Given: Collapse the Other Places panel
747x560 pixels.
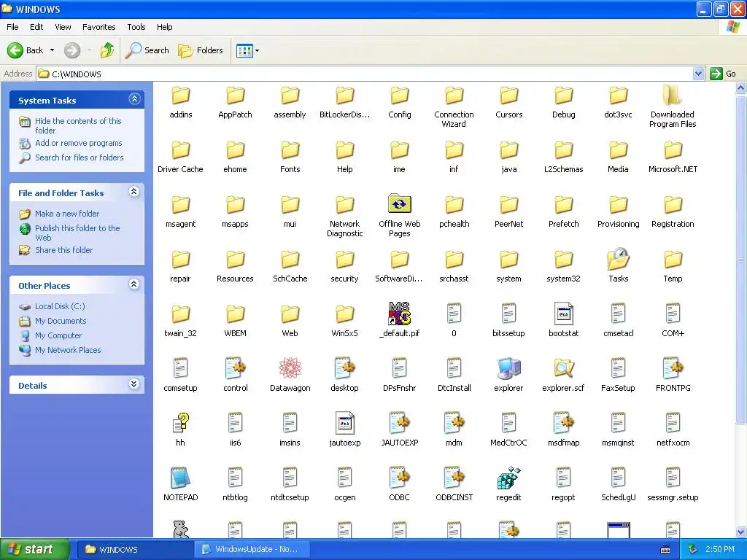Looking at the screenshot, I should pyautogui.click(x=134, y=284).
